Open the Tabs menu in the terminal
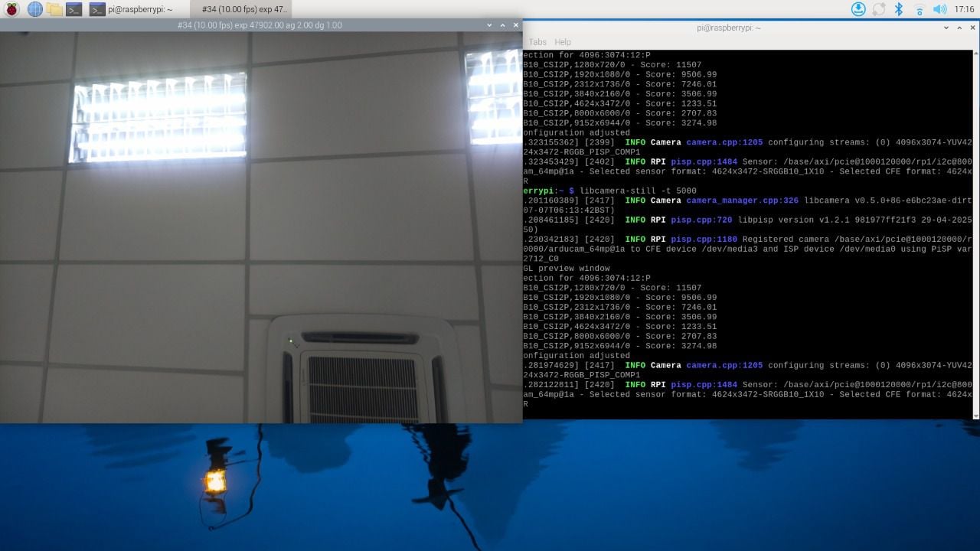 click(x=537, y=42)
